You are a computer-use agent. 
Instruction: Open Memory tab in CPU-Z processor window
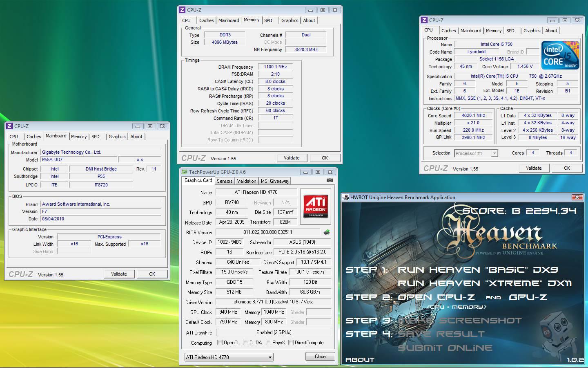coord(494,31)
